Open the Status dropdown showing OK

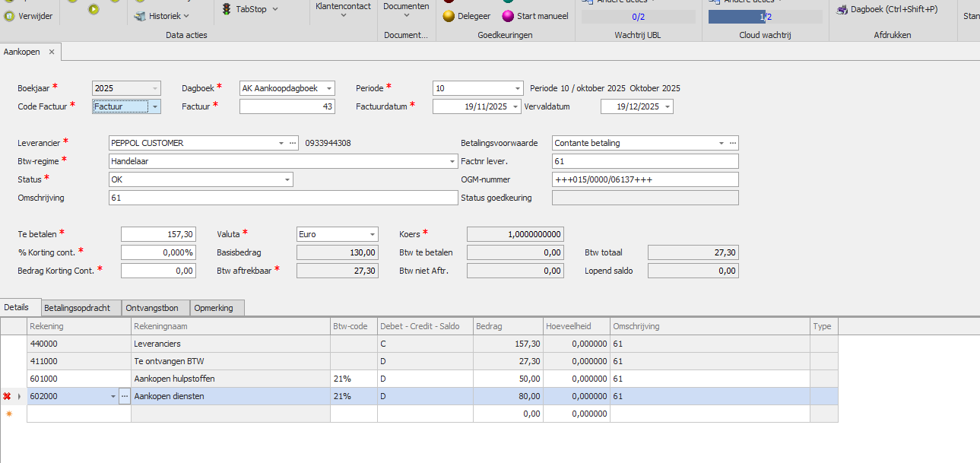[287, 179]
